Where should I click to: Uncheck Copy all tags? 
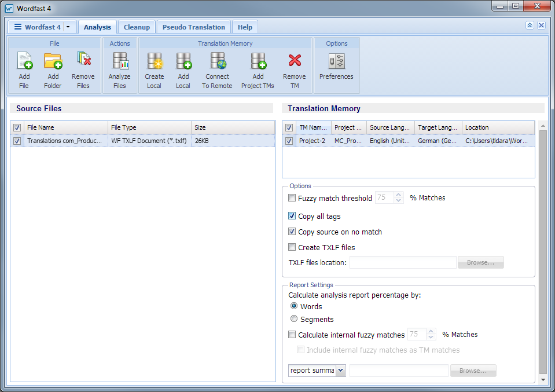click(x=292, y=215)
